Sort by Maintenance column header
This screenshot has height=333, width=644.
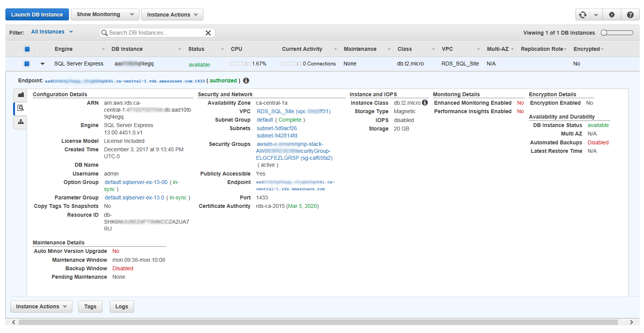pyautogui.click(x=360, y=49)
